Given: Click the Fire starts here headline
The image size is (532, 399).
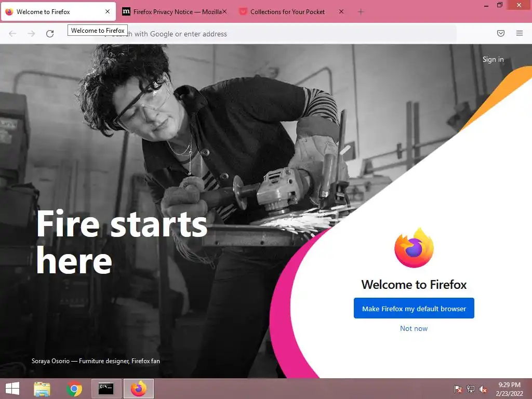Looking at the screenshot, I should pos(122,242).
